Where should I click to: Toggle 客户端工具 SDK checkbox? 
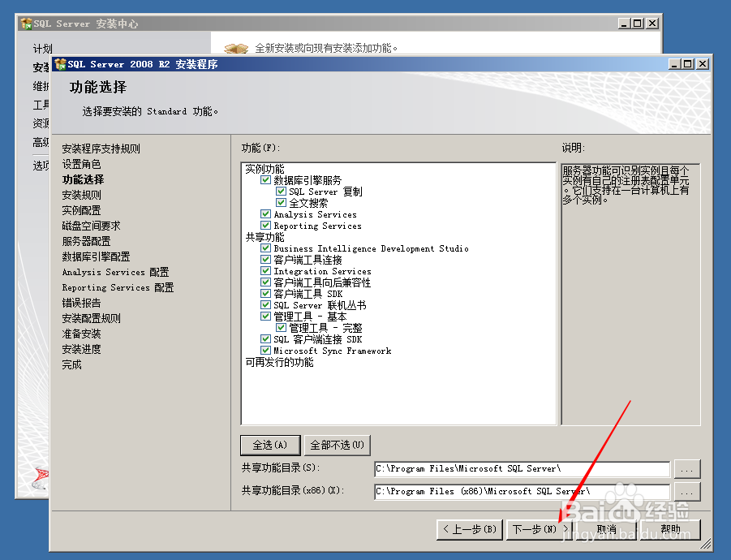(266, 293)
